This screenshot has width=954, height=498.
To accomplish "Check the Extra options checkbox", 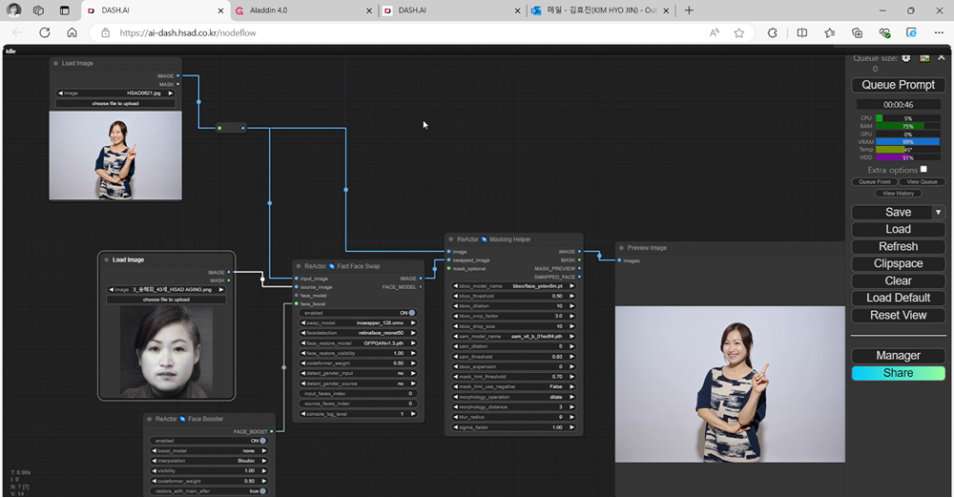I will coord(924,169).
